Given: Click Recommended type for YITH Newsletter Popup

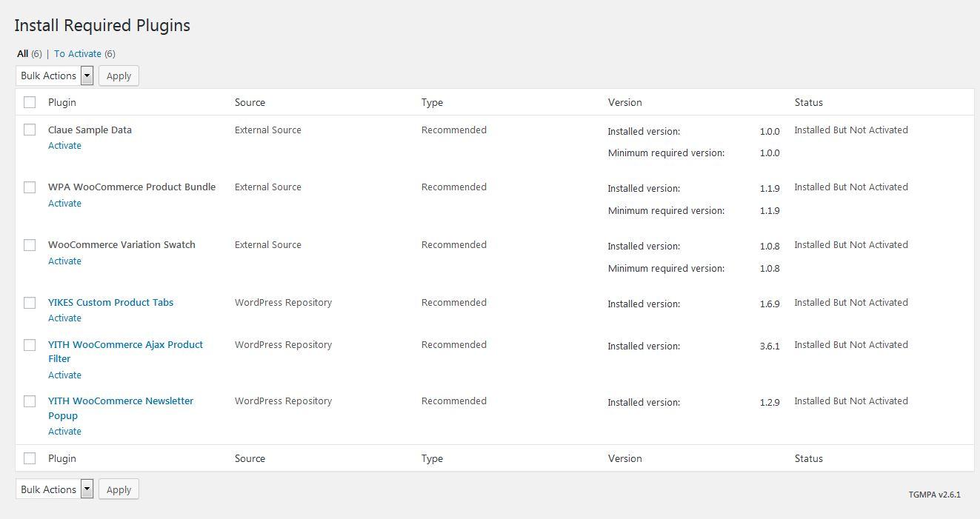Looking at the screenshot, I should click(454, 401).
